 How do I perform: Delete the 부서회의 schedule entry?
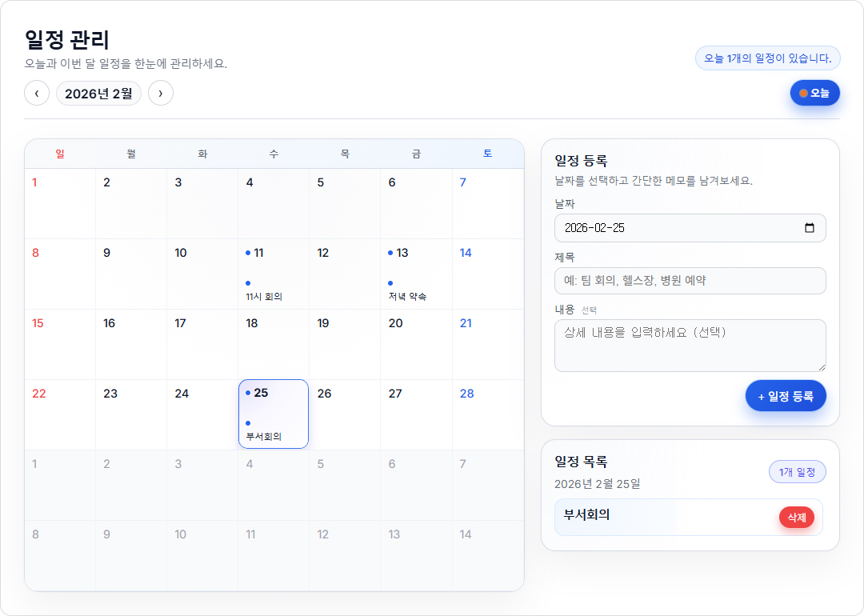796,518
